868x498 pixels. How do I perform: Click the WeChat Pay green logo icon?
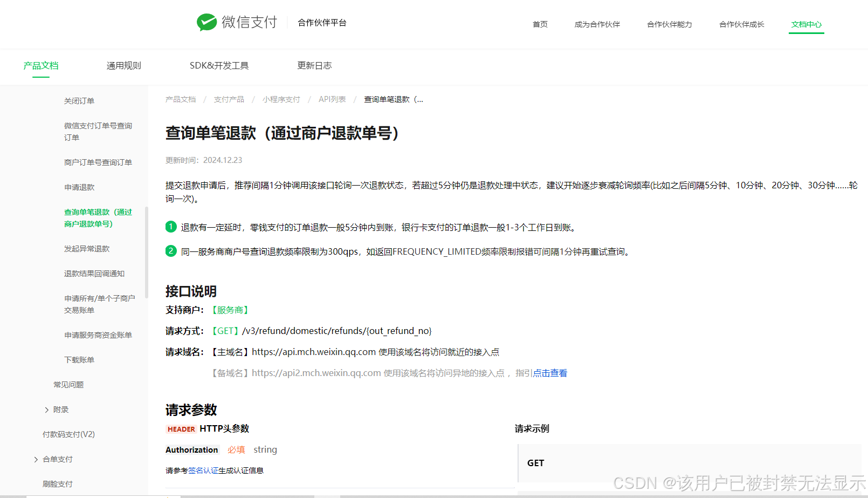tap(206, 22)
